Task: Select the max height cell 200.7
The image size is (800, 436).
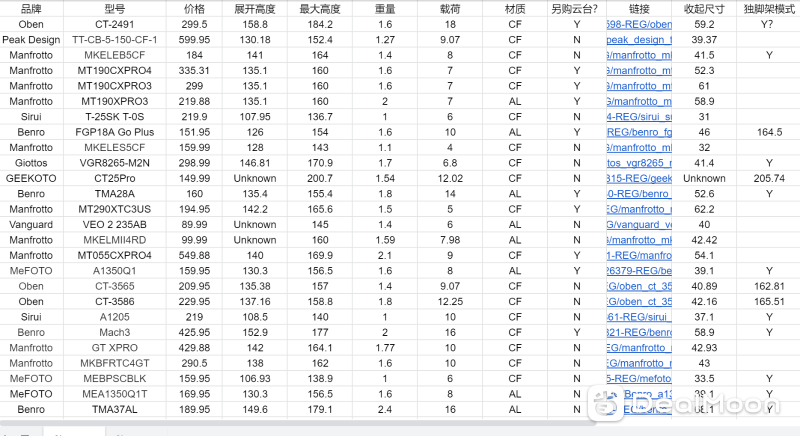Action: pyautogui.click(x=320, y=178)
